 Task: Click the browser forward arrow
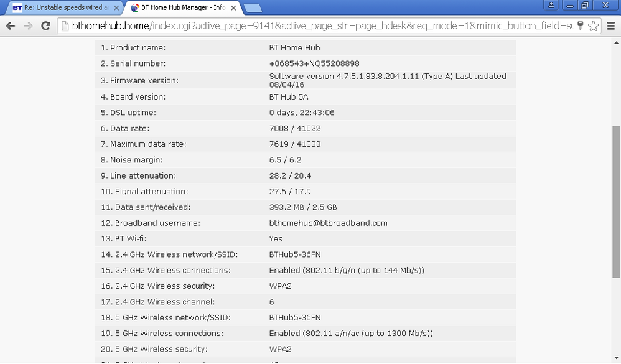coord(28,26)
